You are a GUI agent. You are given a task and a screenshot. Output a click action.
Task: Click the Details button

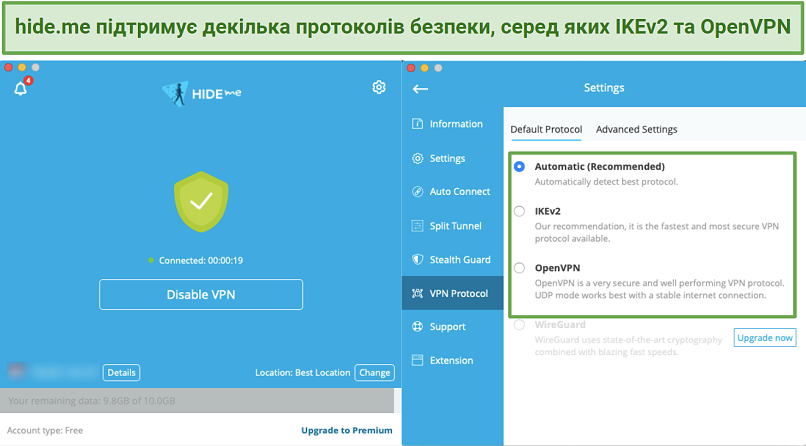point(121,373)
